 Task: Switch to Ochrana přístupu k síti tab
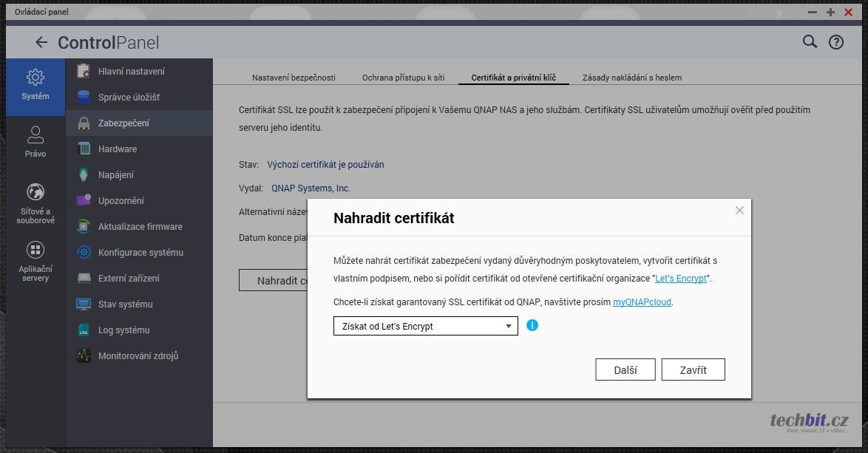click(x=403, y=78)
